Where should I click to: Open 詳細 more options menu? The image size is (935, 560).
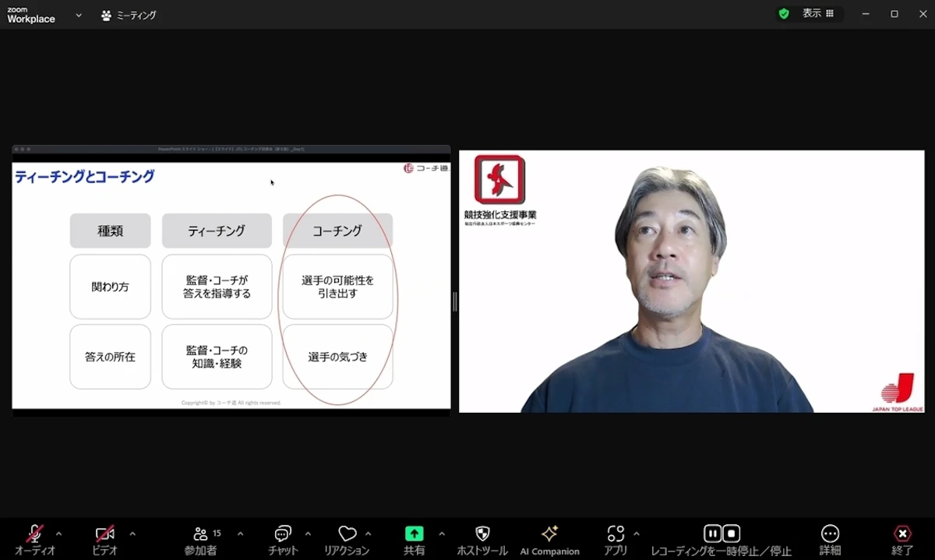pos(831,534)
